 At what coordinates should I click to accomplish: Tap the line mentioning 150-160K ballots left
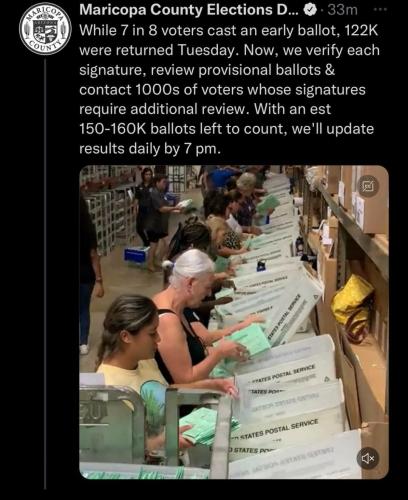226,129
